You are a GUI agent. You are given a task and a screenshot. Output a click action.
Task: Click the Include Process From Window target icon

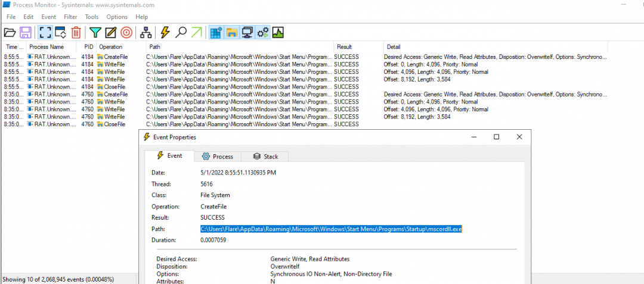[x=126, y=32]
